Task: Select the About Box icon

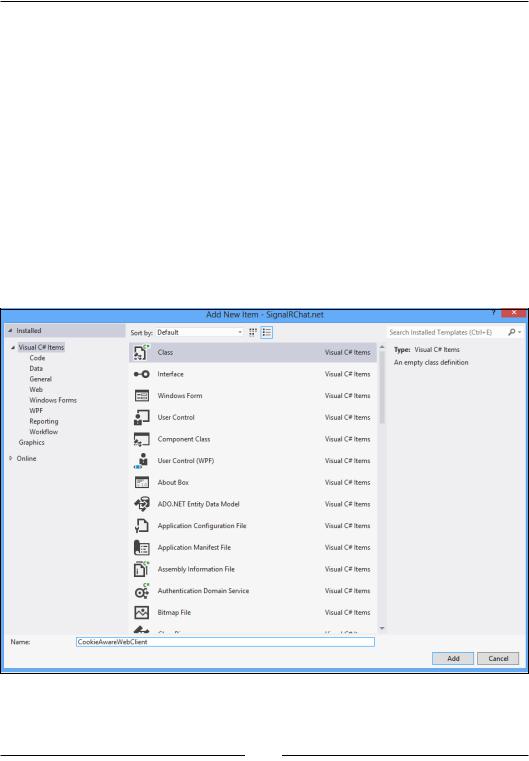Action: tap(141, 482)
